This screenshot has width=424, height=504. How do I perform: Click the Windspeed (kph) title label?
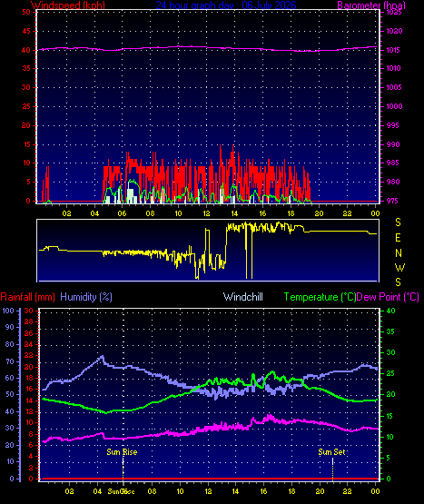[68, 5]
